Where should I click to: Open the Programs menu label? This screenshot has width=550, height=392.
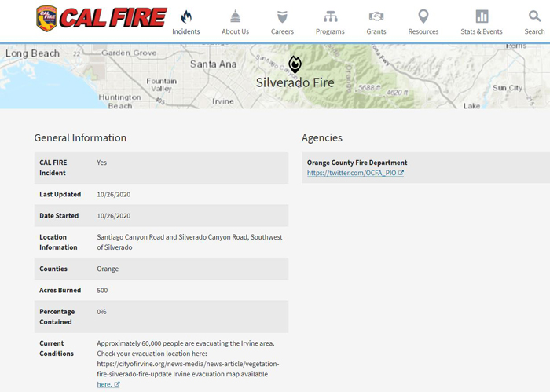point(330,31)
